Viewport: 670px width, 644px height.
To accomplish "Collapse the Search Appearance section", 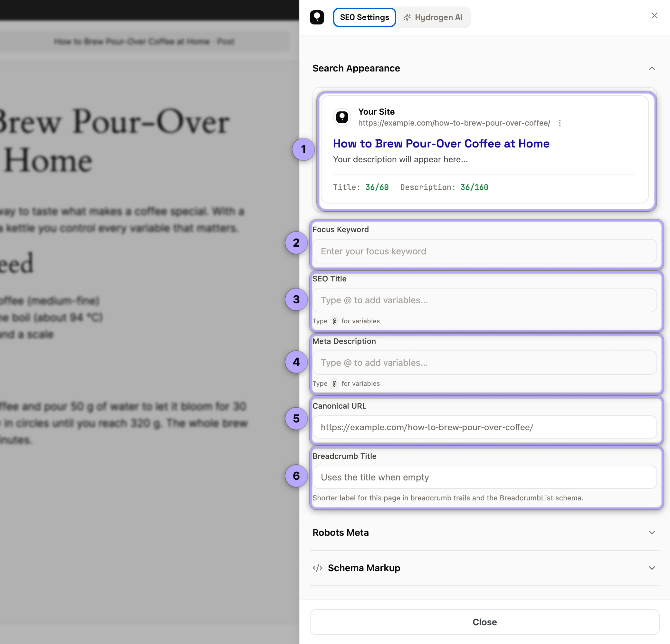I will coord(652,68).
